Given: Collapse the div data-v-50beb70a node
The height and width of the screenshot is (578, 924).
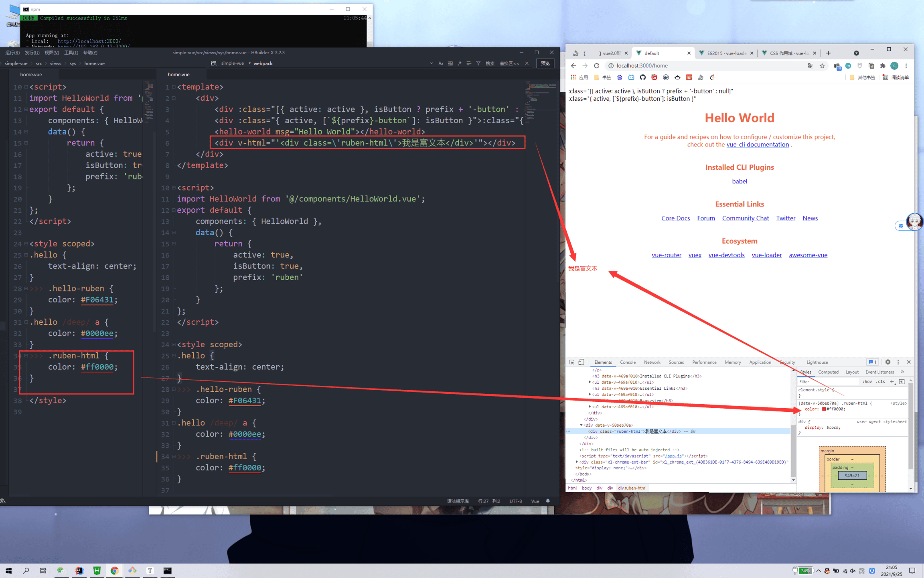Looking at the screenshot, I should [581, 425].
